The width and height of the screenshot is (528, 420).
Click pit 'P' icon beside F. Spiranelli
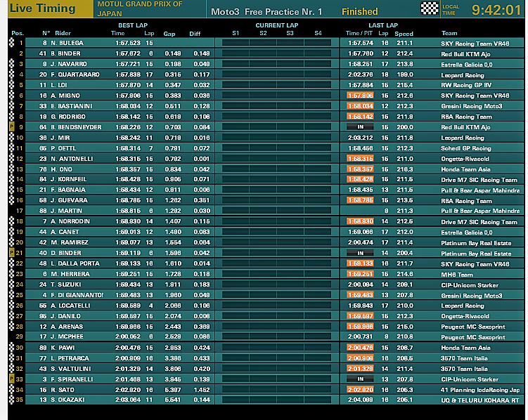pos(12,379)
